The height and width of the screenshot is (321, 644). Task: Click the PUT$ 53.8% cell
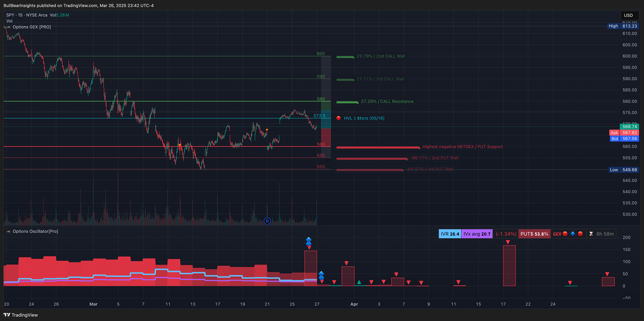(x=534, y=234)
